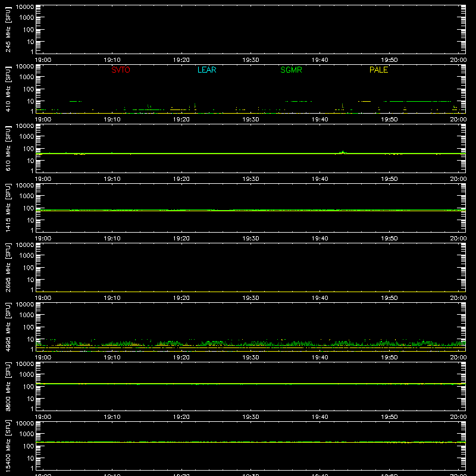Click 19:30 under the 1415 MHz panel
476x476 pixels.
point(250,239)
